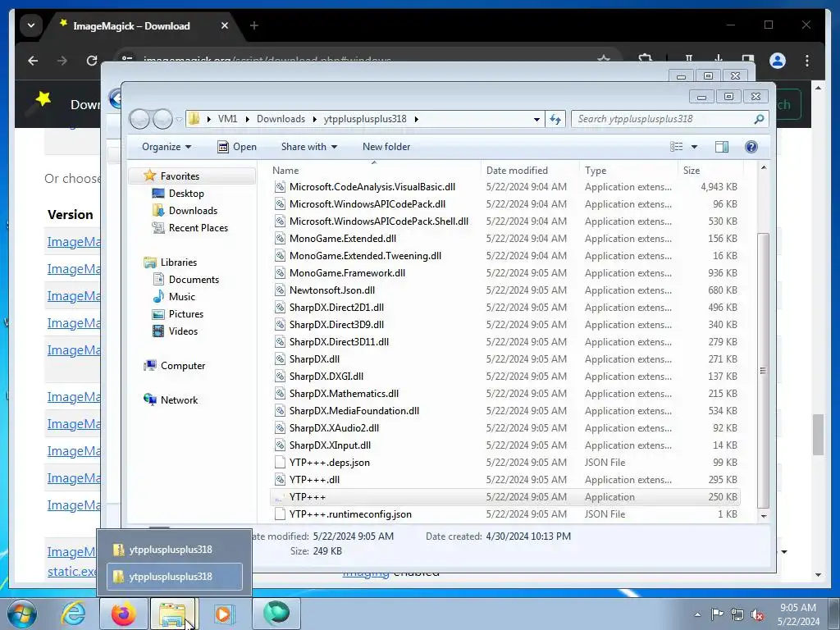Select Newtonsoft.Json.dll file

(x=332, y=290)
